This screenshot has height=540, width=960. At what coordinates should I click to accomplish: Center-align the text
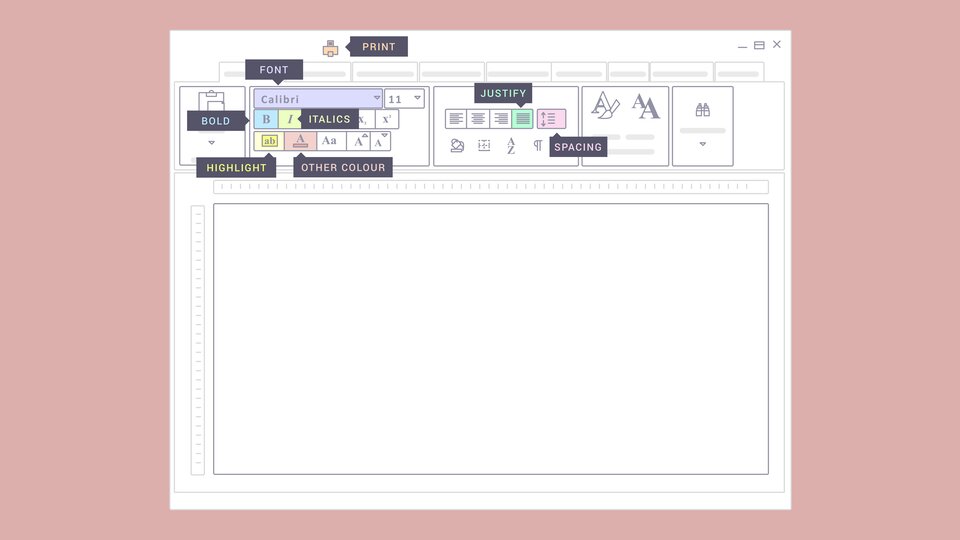[x=478, y=119]
